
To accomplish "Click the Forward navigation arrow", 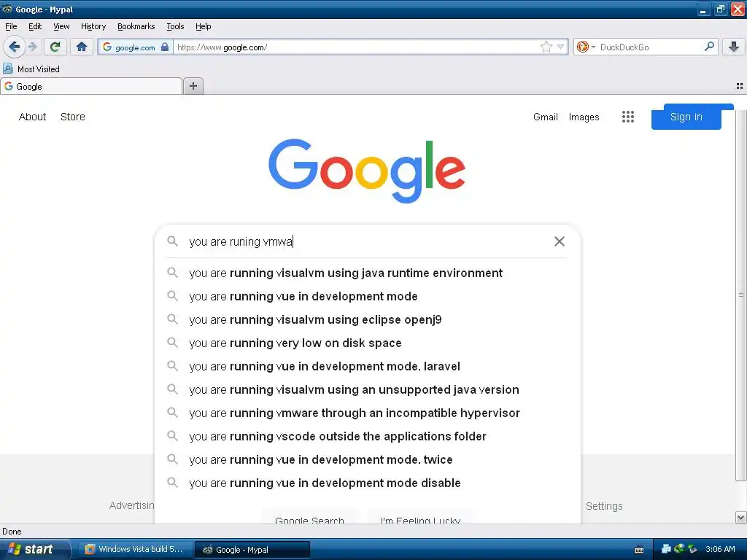I will coord(33,47).
